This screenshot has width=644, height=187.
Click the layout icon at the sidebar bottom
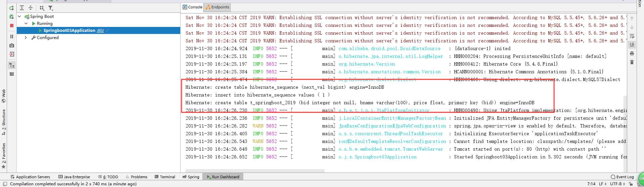pyautogui.click(x=12, y=74)
